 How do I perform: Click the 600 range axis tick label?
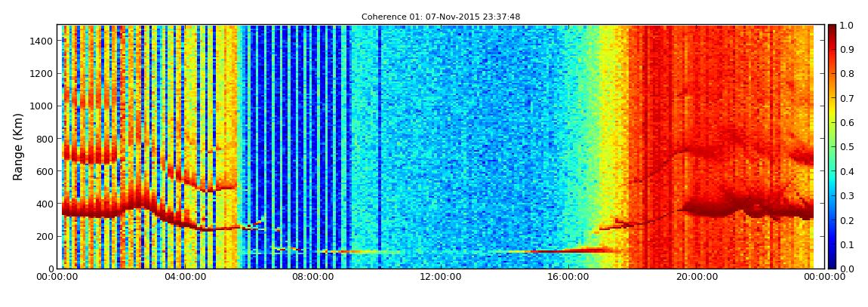[x=45, y=171]
